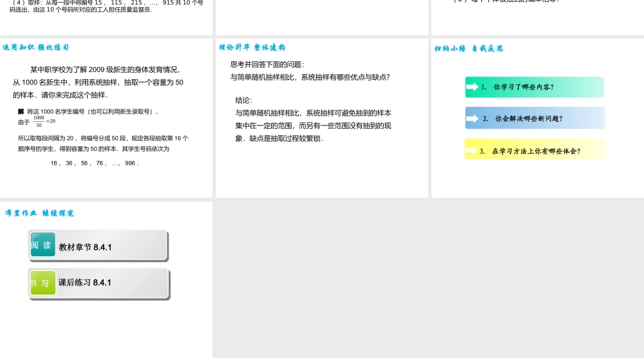This screenshot has width=644, height=358.
Task: Click the white arrow on the blue banner
Action: 472,118
